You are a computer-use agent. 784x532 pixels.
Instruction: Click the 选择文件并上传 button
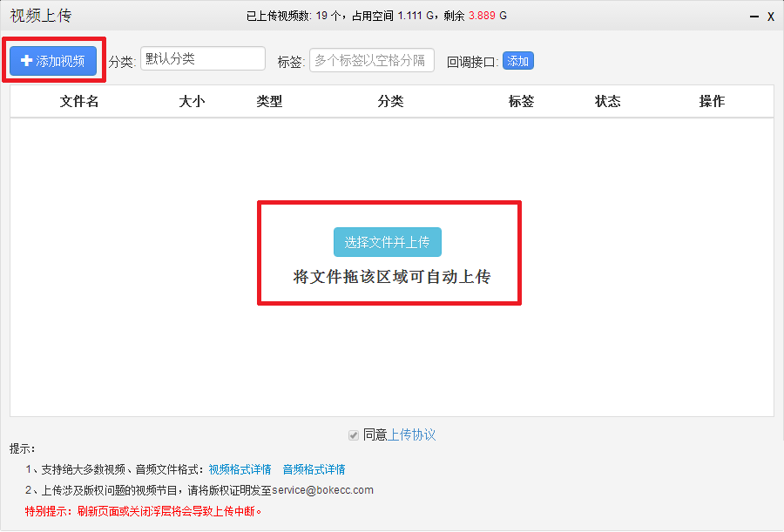tap(388, 242)
